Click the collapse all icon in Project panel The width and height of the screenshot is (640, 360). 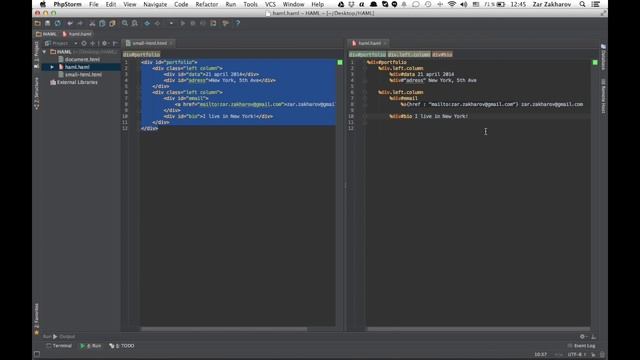coord(93,43)
